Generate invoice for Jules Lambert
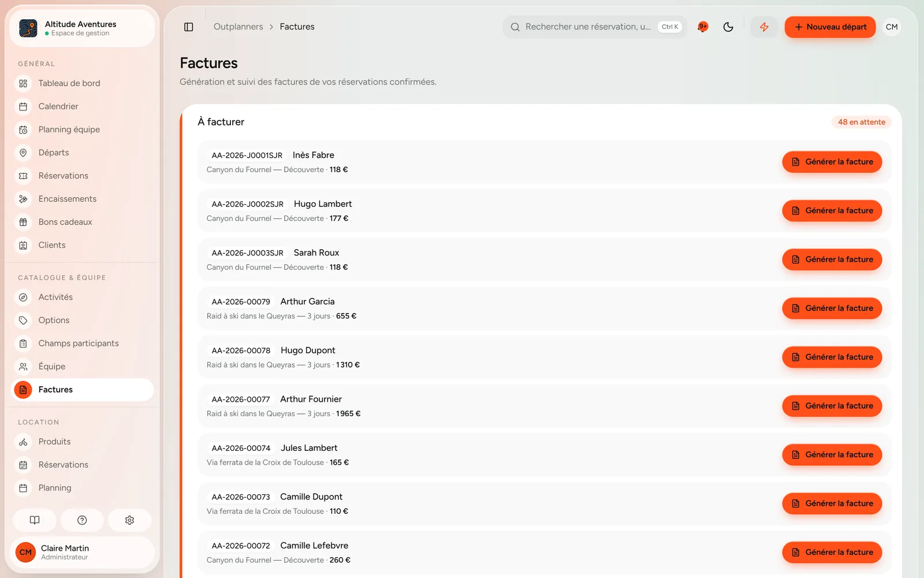The image size is (924, 578). point(832,455)
